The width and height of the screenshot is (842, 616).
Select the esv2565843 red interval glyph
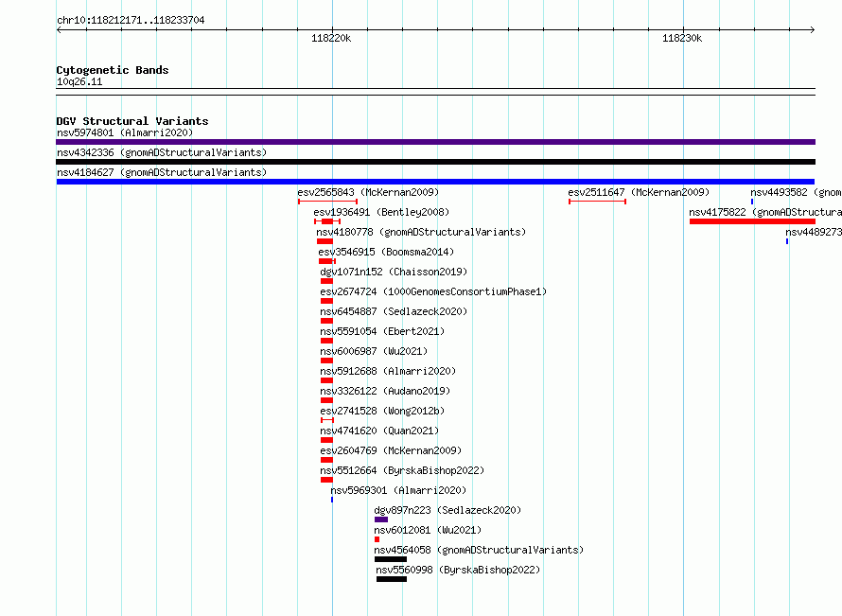[327, 202]
